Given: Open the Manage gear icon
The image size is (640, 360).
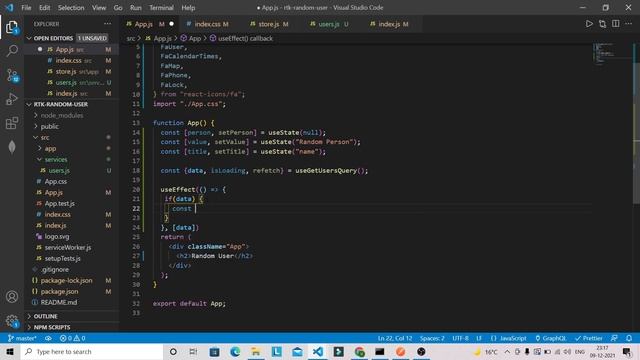Looking at the screenshot, I should [x=12, y=321].
